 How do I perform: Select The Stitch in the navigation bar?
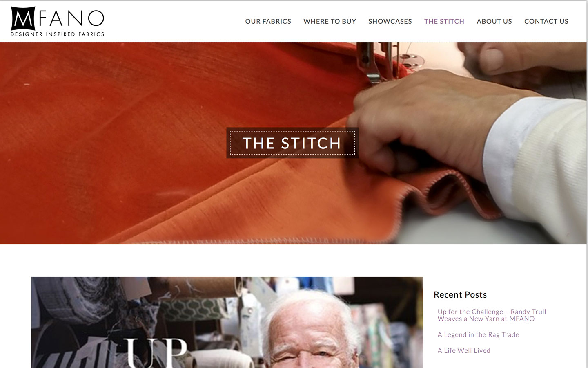pos(444,21)
